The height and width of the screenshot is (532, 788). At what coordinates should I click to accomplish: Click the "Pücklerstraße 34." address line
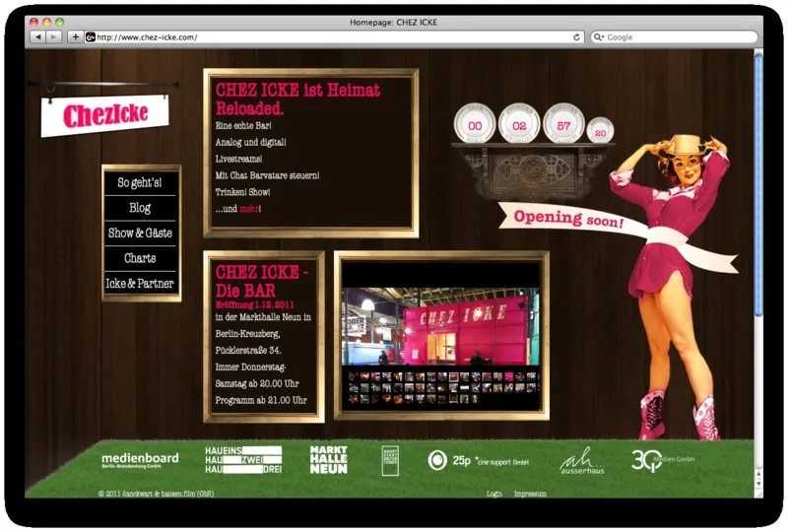[x=248, y=351]
